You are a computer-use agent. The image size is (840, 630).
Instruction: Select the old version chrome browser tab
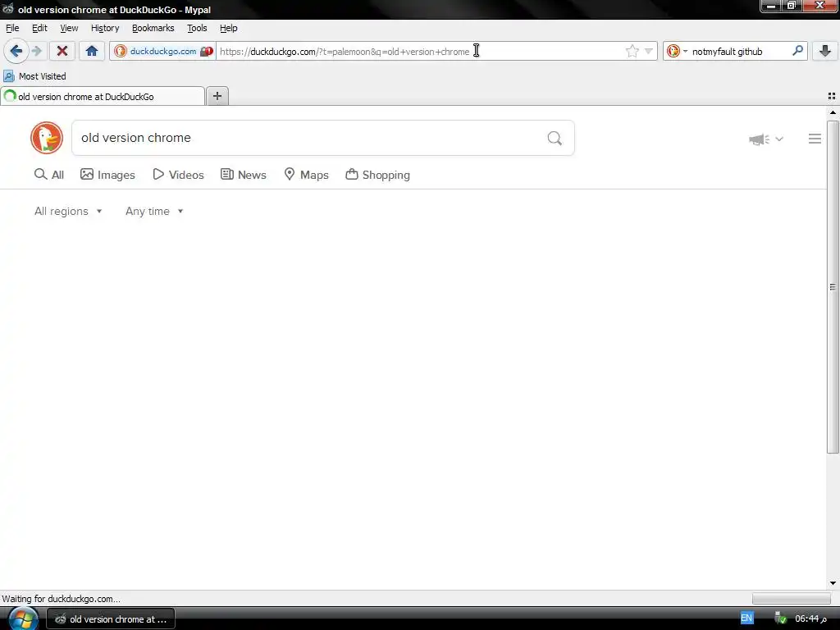click(103, 97)
